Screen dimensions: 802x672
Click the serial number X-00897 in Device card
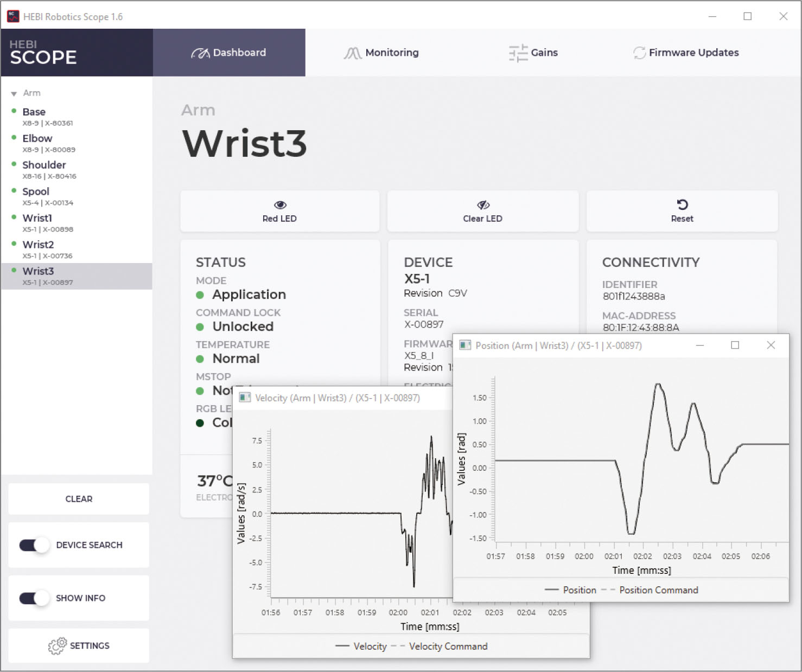point(424,324)
